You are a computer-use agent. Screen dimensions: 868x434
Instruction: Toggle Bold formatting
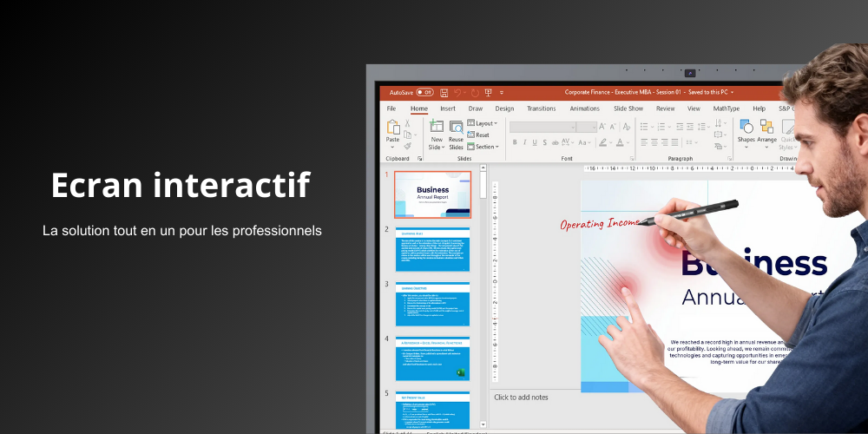(x=513, y=142)
